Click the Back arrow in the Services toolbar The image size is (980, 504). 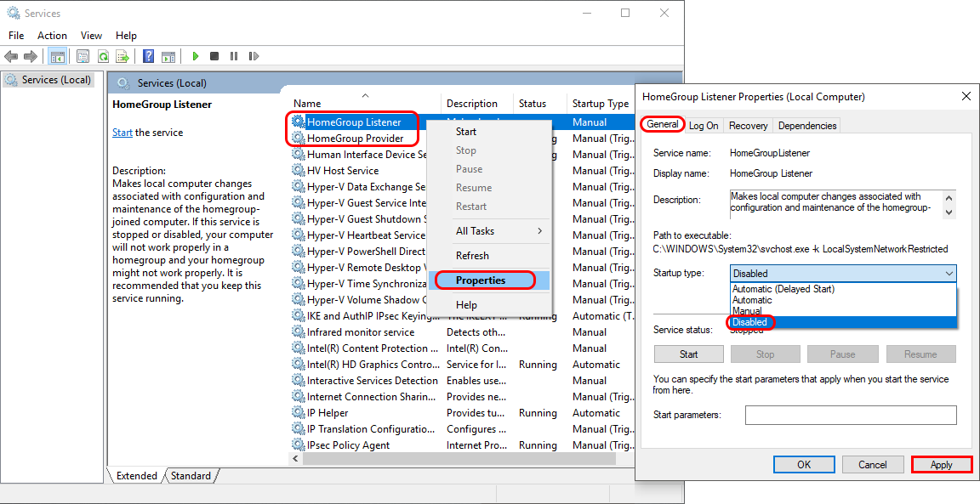[x=10, y=56]
